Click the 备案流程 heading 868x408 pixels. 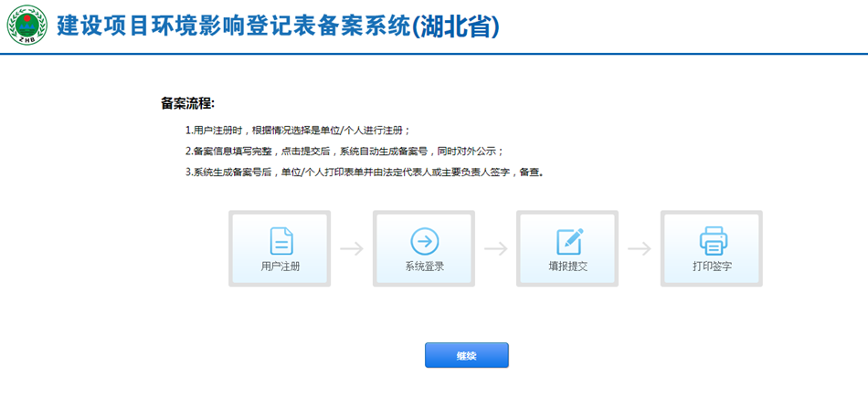click(x=187, y=103)
